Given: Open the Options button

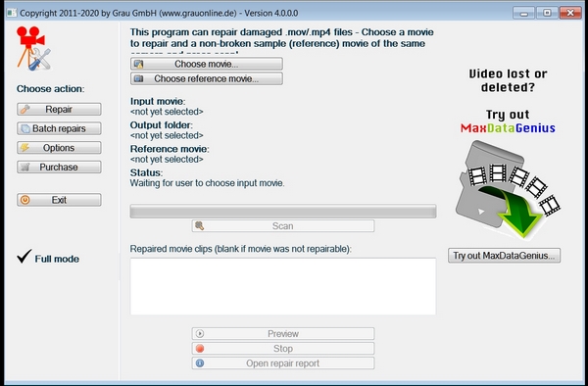Looking at the screenshot, I should coord(59,148).
